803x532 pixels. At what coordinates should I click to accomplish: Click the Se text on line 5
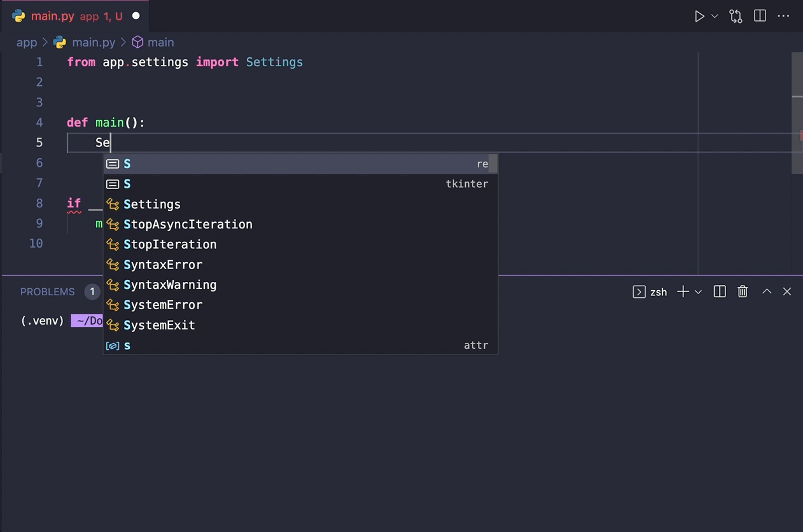tap(102, 143)
